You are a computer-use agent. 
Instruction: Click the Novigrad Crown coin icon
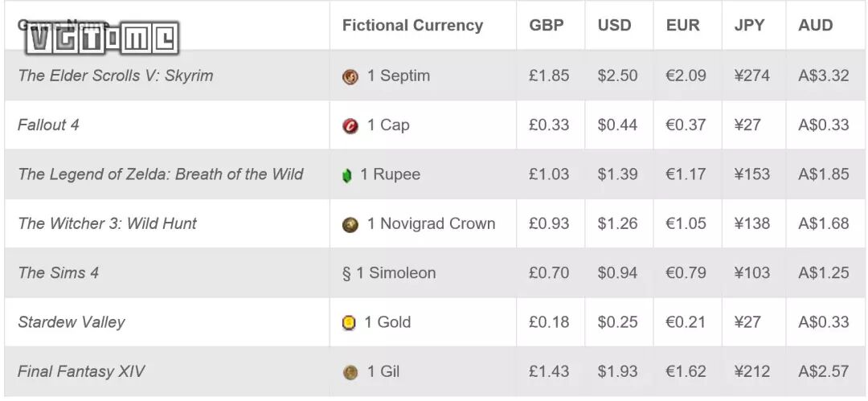click(x=350, y=225)
